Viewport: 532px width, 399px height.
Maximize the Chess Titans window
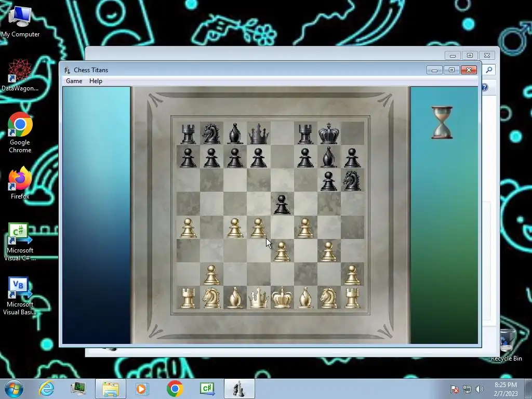coord(451,70)
